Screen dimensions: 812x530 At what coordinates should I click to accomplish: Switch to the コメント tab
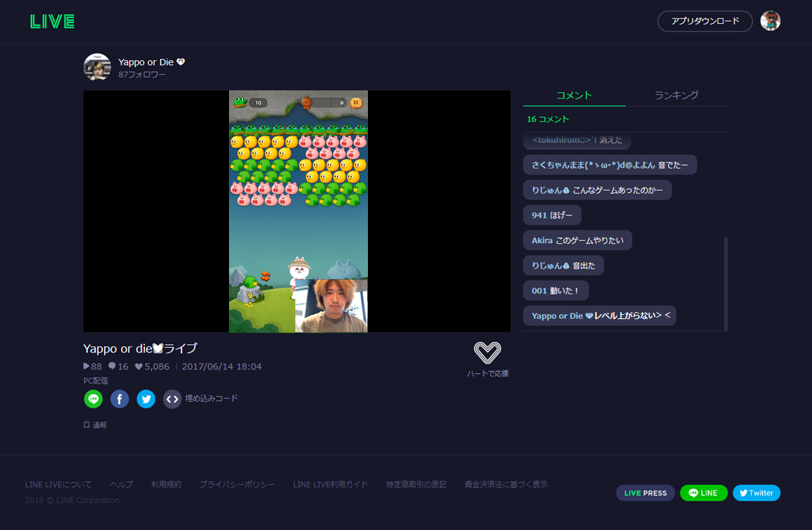coord(574,96)
